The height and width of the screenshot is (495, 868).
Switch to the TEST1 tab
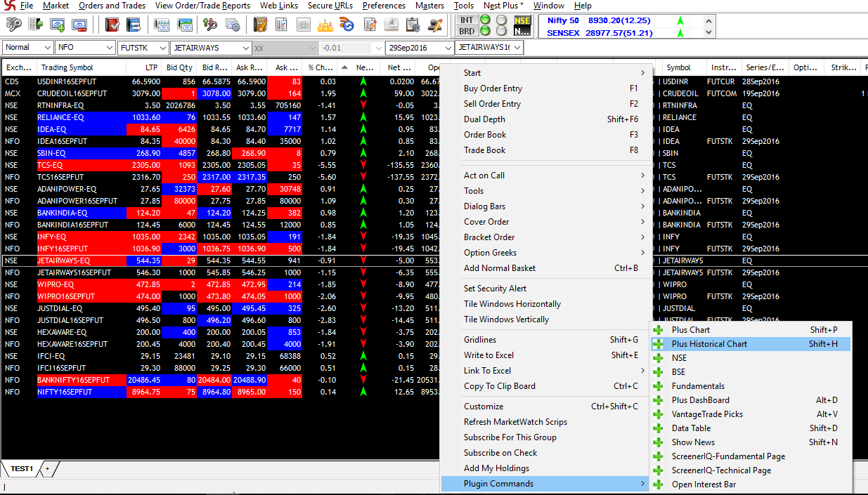pyautogui.click(x=22, y=468)
